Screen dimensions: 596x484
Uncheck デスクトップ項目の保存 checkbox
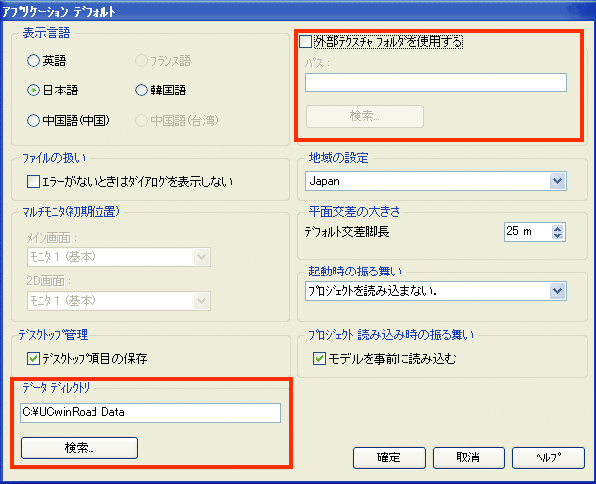click(33, 358)
